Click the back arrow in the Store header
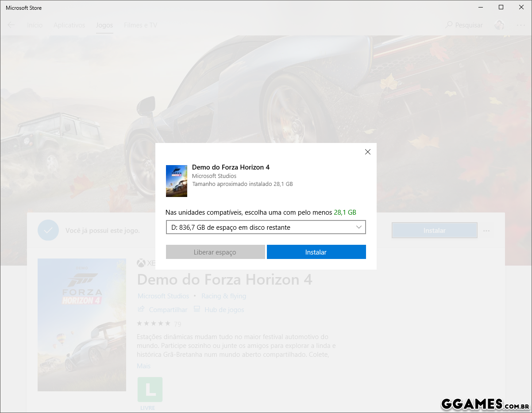Image resolution: width=532 pixels, height=413 pixels. (x=11, y=25)
